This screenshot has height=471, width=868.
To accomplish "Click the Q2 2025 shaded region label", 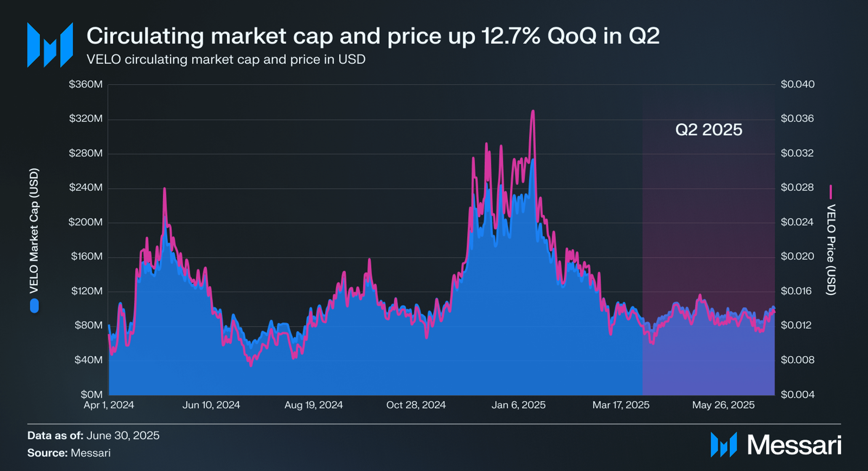I will coord(709,130).
